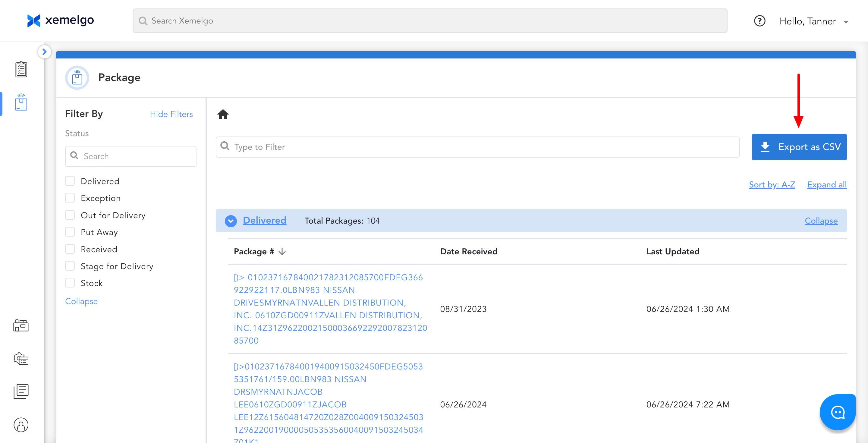Open the chat support bubble
The image size is (868, 443).
click(837, 412)
